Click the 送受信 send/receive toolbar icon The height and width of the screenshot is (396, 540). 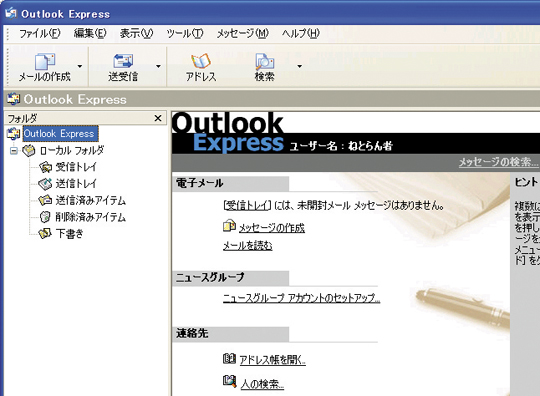(123, 61)
